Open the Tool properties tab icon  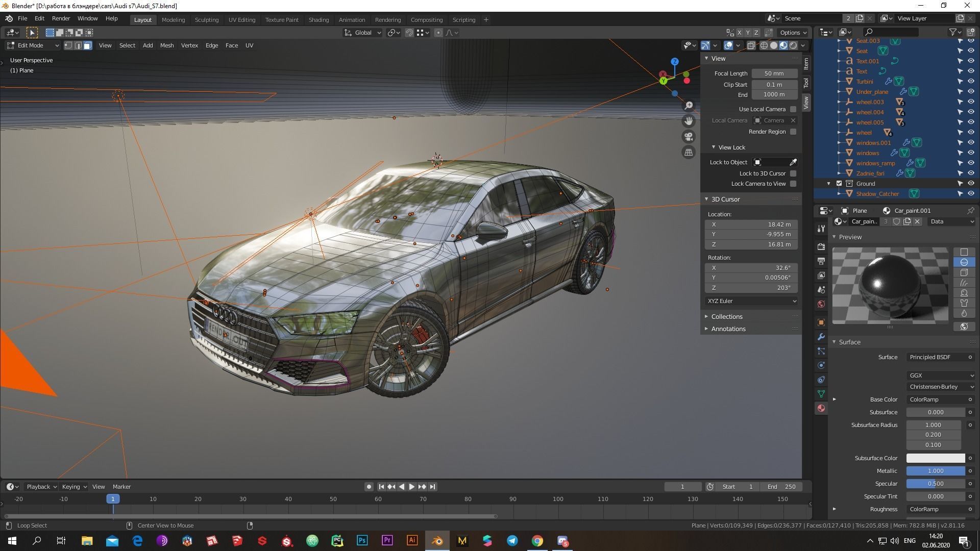[x=821, y=229]
